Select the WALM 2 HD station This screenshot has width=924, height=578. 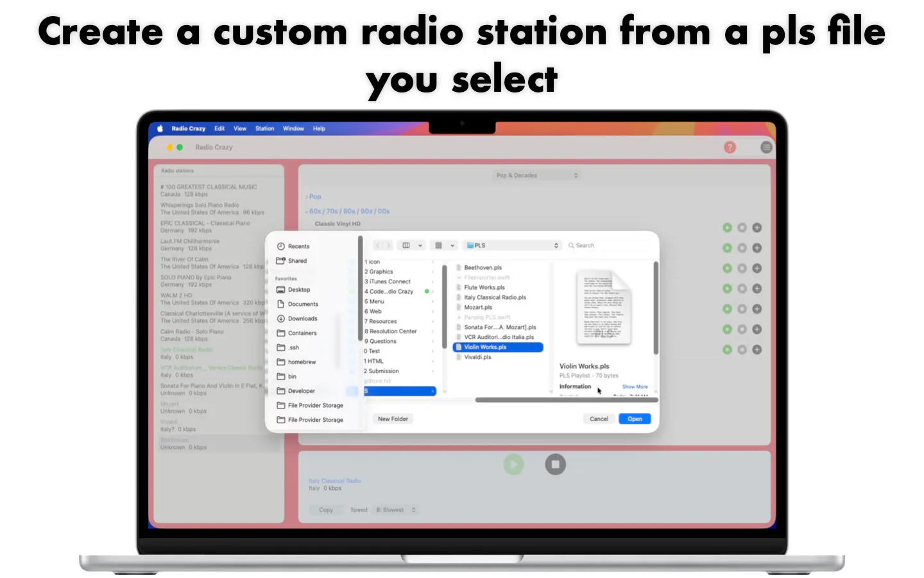212,299
